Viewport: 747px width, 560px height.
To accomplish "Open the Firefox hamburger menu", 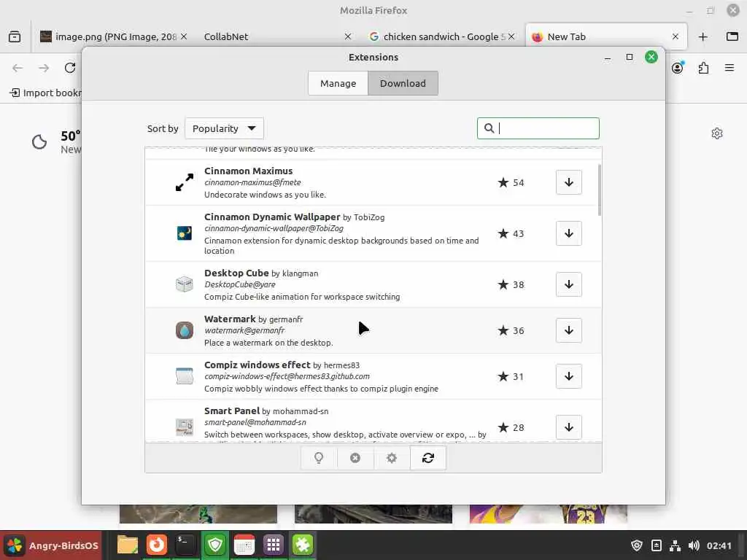I will coord(729,68).
